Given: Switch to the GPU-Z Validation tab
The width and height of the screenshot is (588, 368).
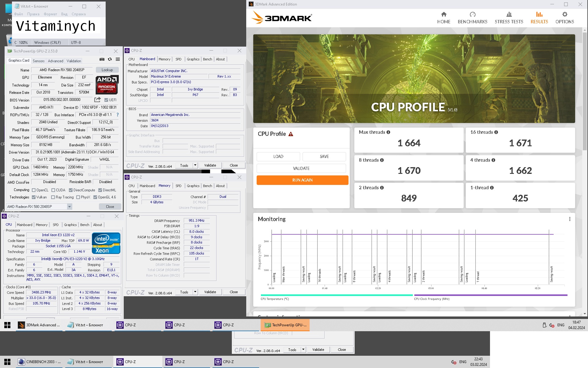Looking at the screenshot, I should (74, 61).
